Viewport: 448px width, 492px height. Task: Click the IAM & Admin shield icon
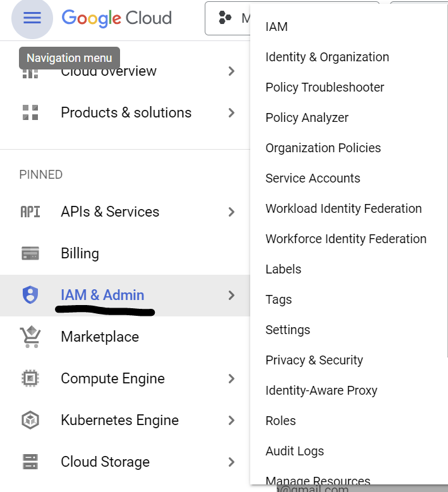tap(30, 295)
